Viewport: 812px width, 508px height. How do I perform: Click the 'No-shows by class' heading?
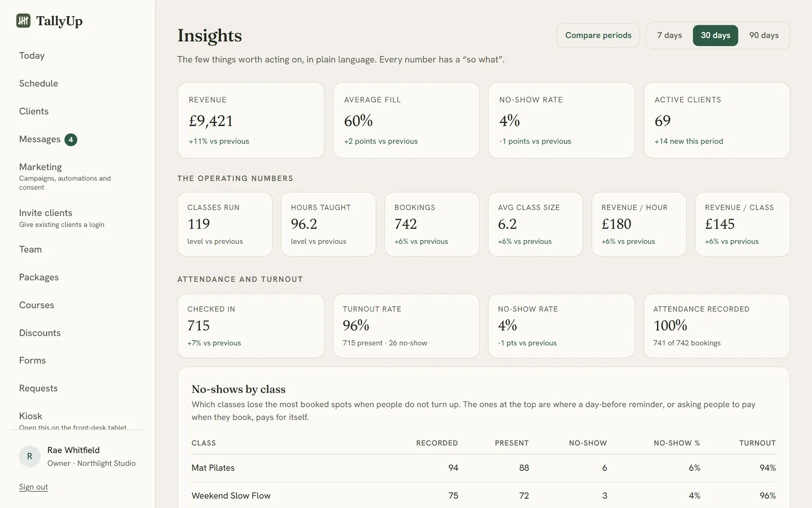point(239,389)
